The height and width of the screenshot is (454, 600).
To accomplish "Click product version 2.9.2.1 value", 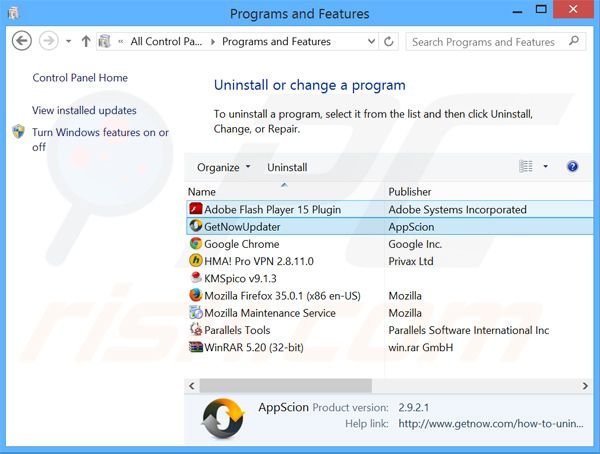I will (414, 407).
